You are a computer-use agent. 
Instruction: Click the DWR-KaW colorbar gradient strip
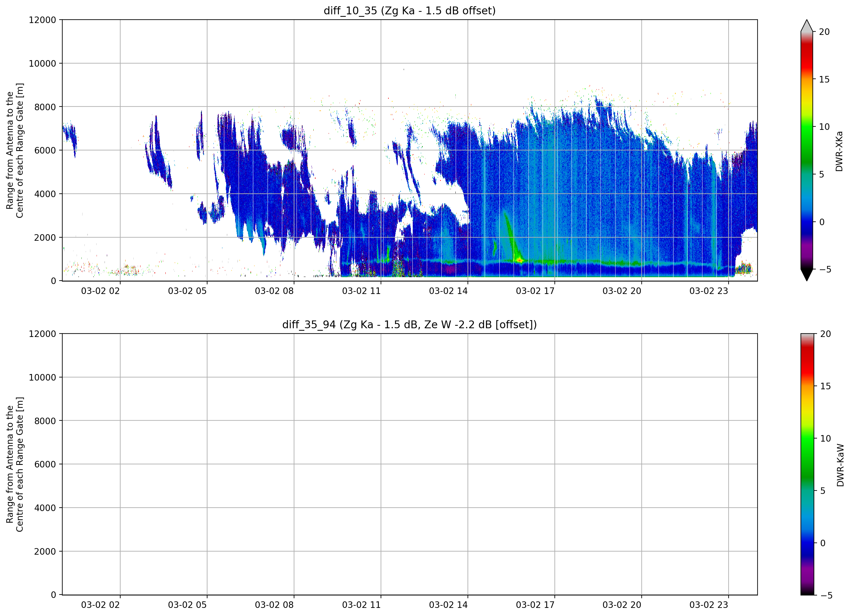807,464
